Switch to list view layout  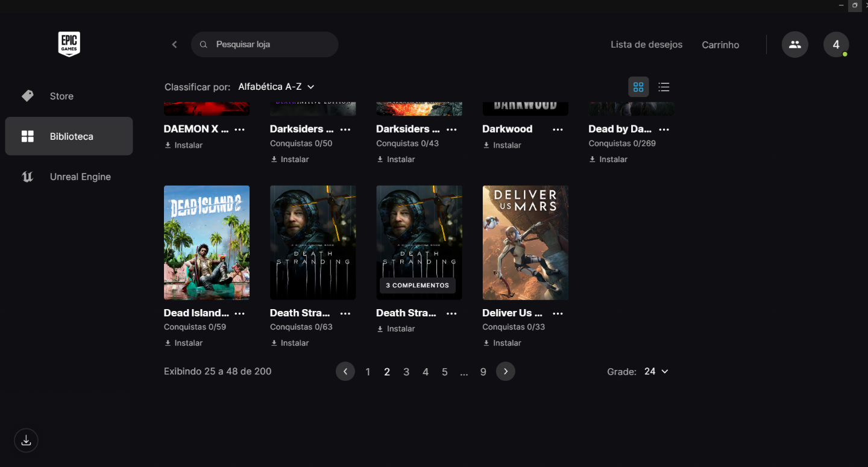[664, 87]
